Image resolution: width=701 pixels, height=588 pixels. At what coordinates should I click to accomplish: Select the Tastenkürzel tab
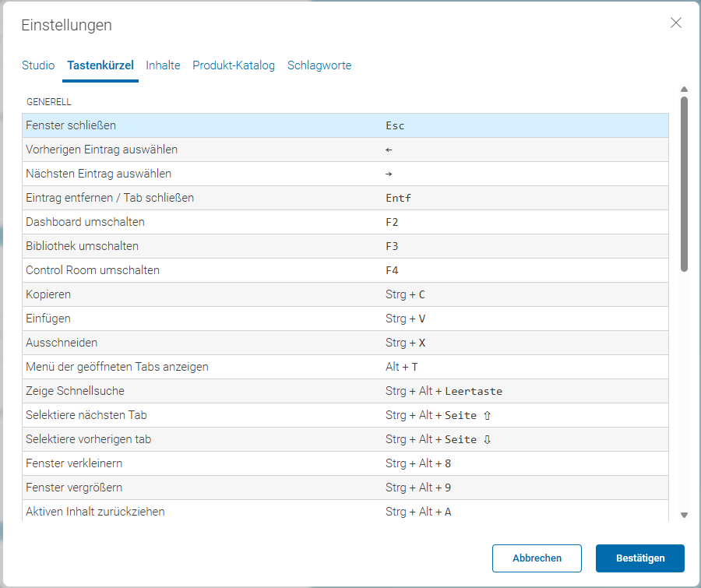tap(100, 65)
